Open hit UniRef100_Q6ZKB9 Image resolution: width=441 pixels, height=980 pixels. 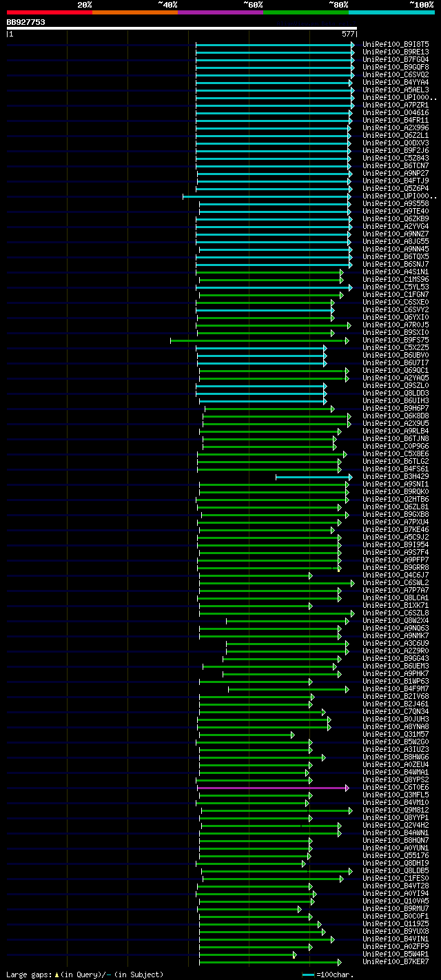pyautogui.click(x=396, y=218)
